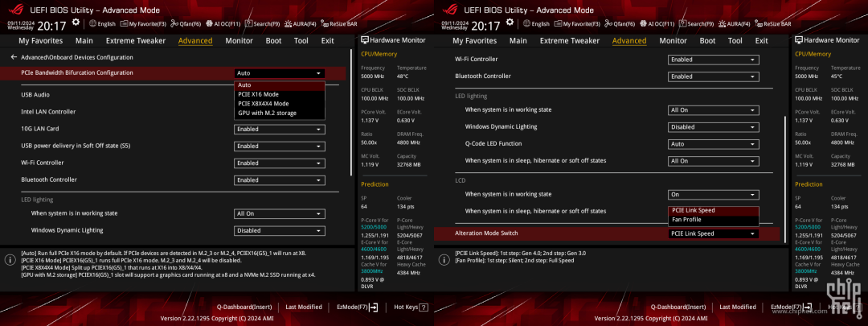Image resolution: width=868 pixels, height=326 pixels.
Task: Choose PCIE X8X4X4 Mode option
Action: [x=280, y=104]
